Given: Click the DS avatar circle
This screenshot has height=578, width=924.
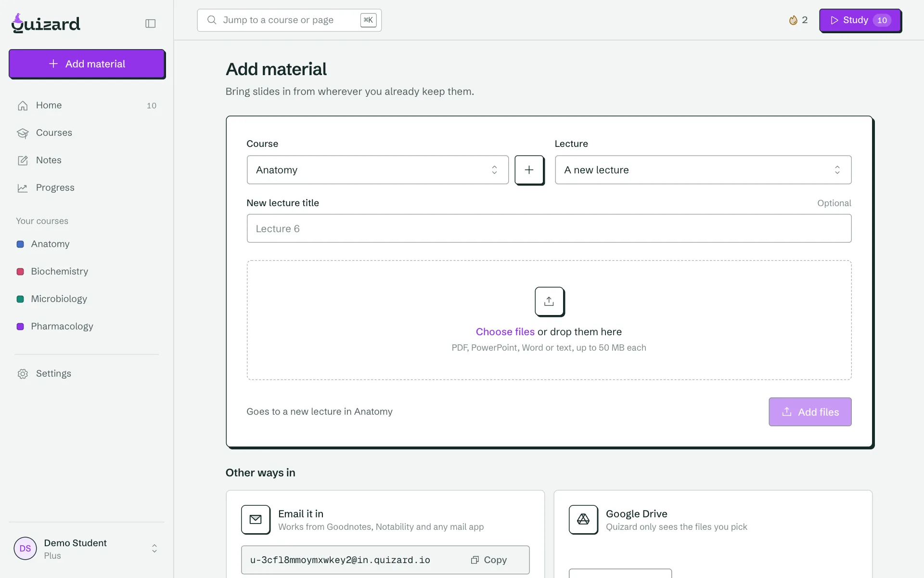Looking at the screenshot, I should coord(26,549).
